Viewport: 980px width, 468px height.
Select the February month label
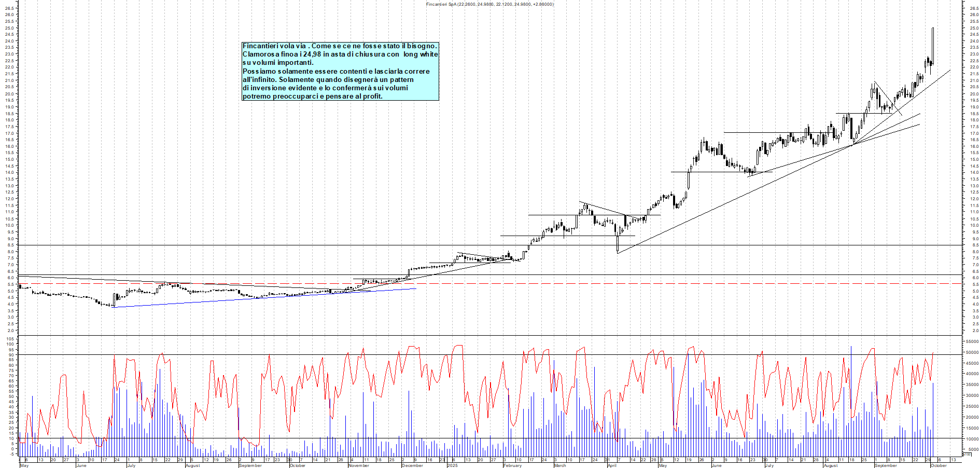[x=512, y=465]
